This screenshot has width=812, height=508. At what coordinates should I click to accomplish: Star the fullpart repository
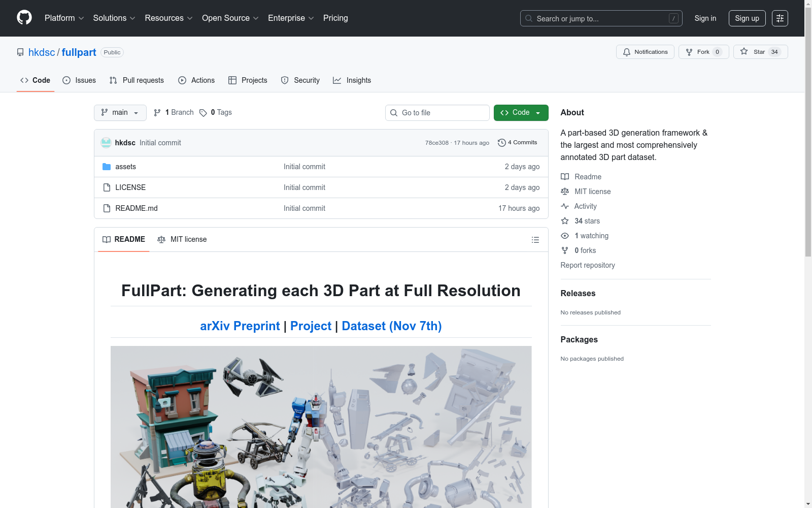click(x=760, y=52)
